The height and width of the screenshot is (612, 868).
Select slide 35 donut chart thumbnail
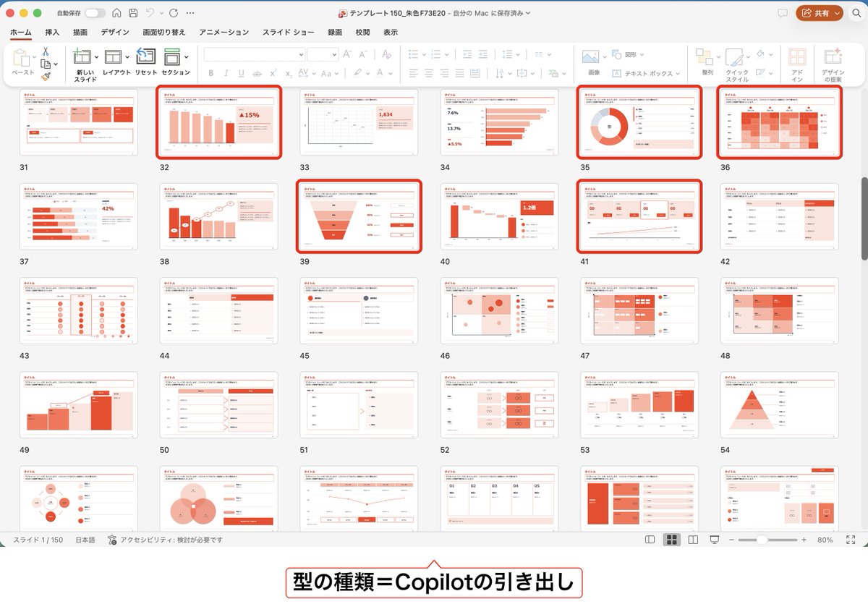(639, 122)
